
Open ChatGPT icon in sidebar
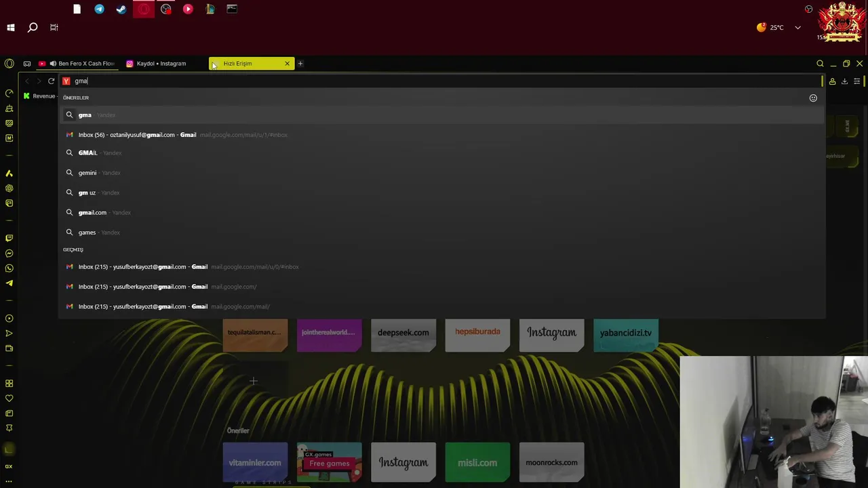9,188
